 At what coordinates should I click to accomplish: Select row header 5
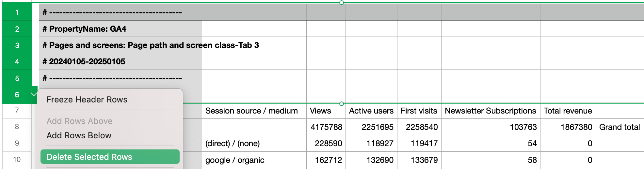(17, 78)
